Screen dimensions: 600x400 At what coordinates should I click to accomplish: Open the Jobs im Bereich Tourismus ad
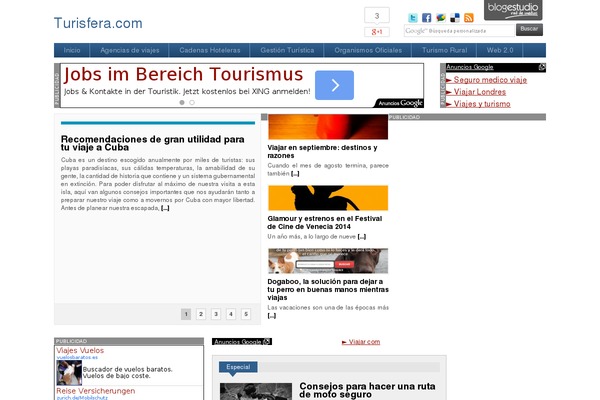(x=183, y=74)
